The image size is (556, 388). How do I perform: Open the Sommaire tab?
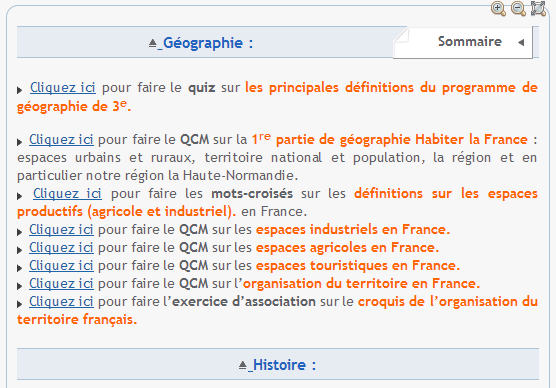pyautogui.click(x=469, y=41)
